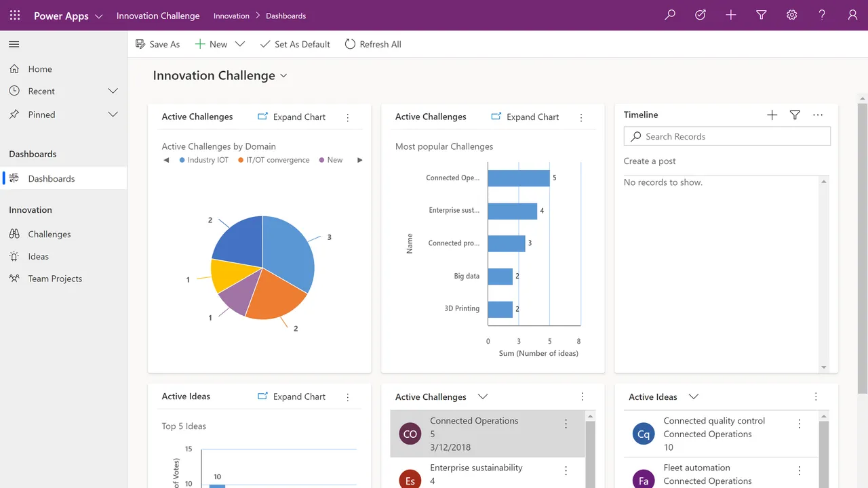Open the New button dropdown arrow
The image size is (868, 488).
(239, 44)
